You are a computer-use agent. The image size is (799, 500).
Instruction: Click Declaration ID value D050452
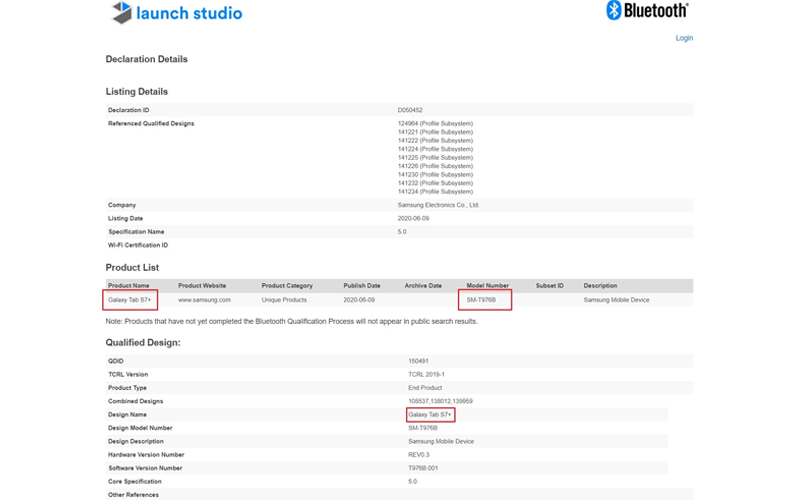point(412,110)
